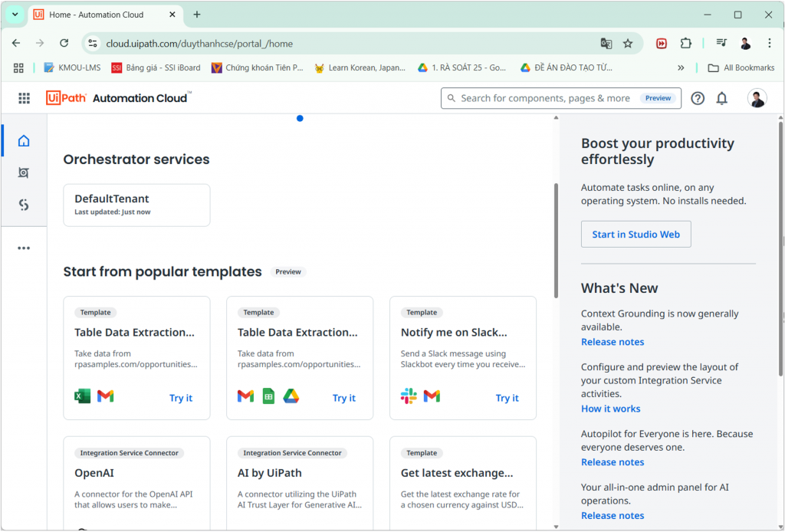Click the Gmail icon on first template card
The image size is (785, 532).
pos(105,396)
